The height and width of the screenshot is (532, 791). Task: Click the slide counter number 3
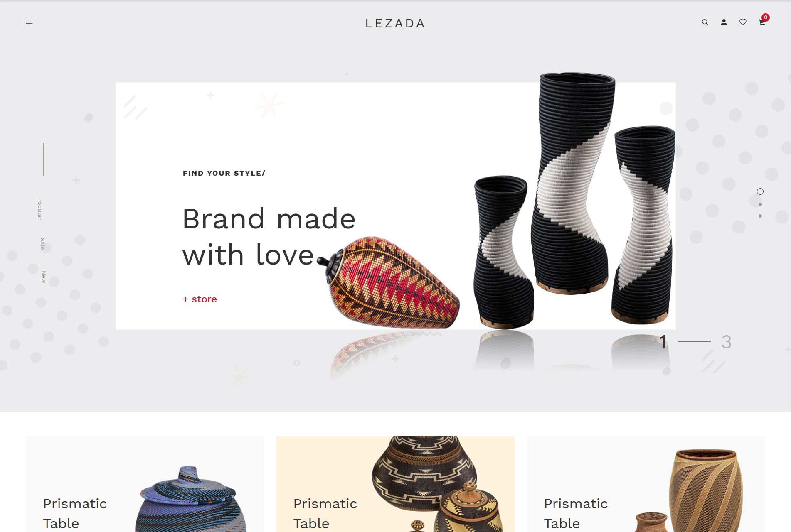pyautogui.click(x=726, y=342)
